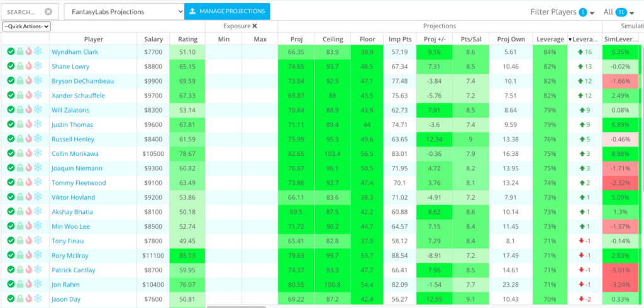Click the snowflake icon for Bryson DeChambeau
The image size is (644, 308).
pos(38,81)
